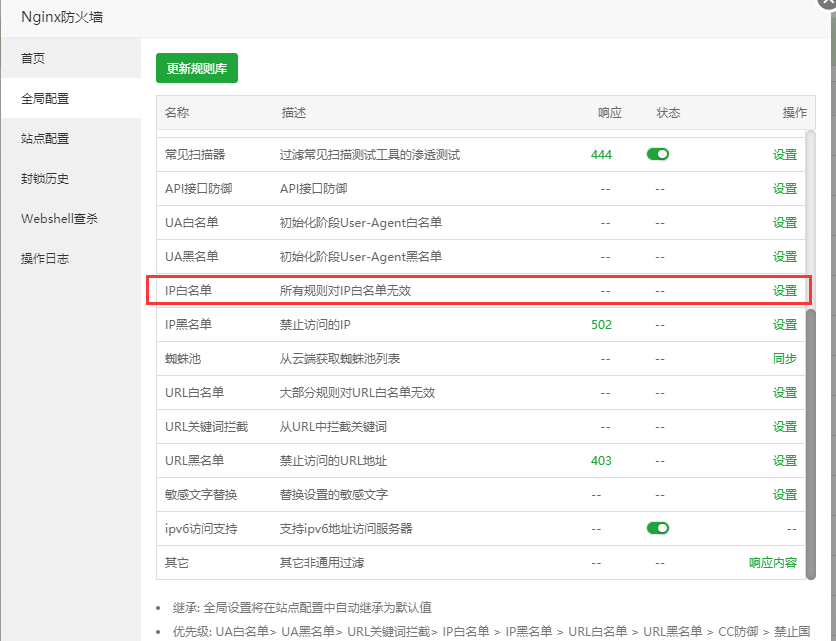Open 响应内容 for the 其它 row
Viewport: 836px width, 641px height.
click(x=773, y=563)
